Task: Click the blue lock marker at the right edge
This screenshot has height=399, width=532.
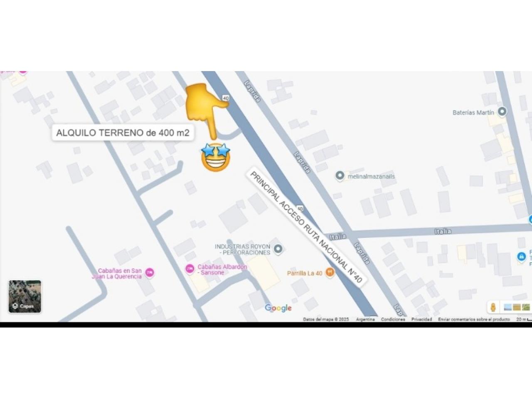Action: (521, 257)
